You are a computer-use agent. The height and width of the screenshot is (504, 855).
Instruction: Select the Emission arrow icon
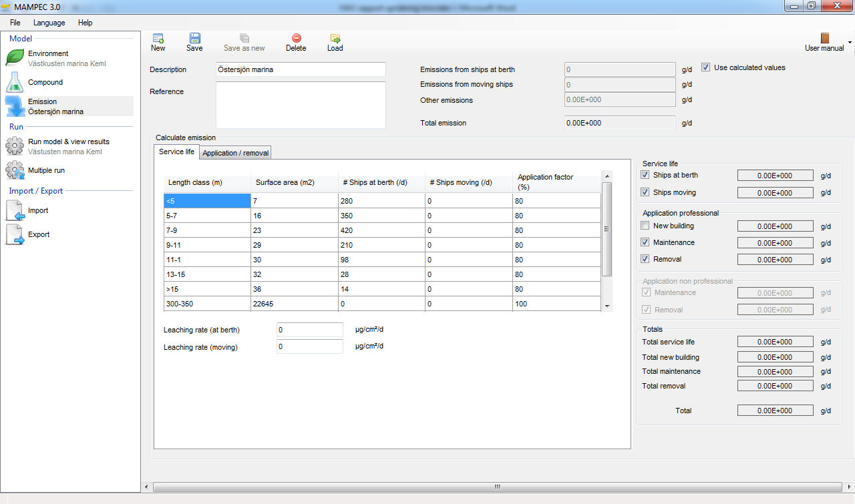(15, 106)
